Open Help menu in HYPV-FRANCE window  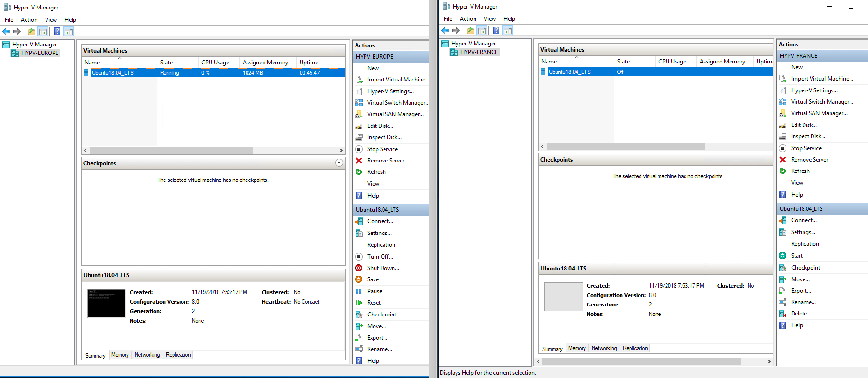(509, 19)
